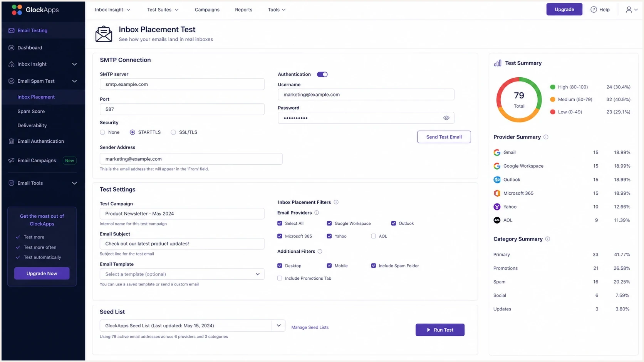Click info icon beside Inbox Placement Filters
This screenshot has width=644, height=362.
point(336,202)
